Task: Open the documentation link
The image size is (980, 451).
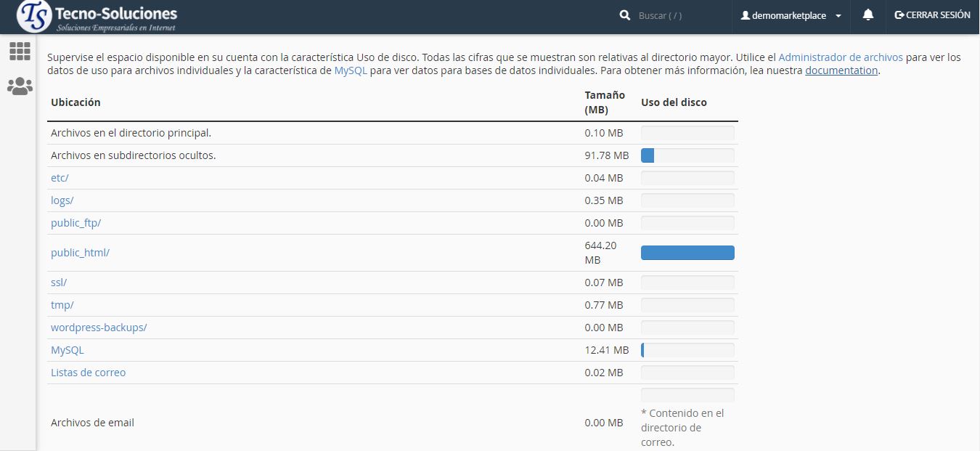Action: [841, 70]
